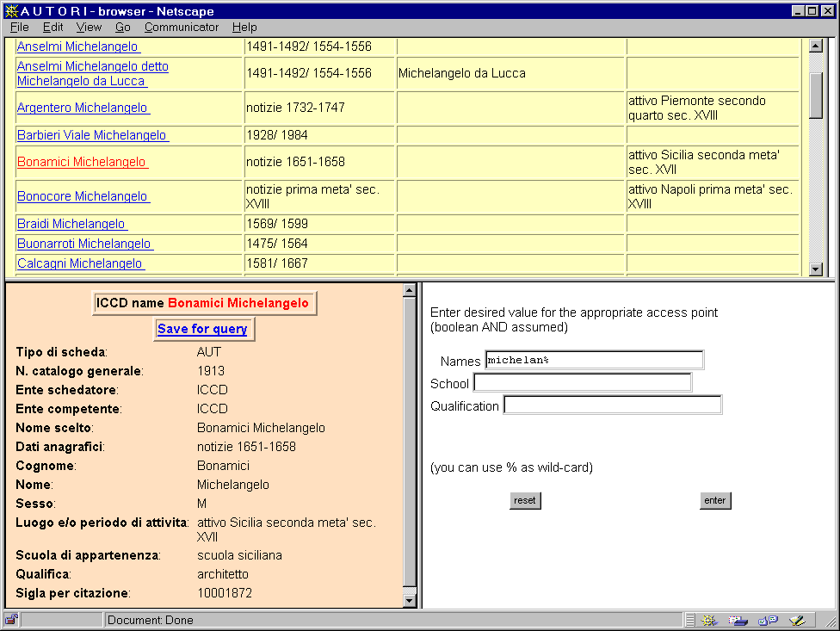Click up arrow of results list scrollbar
The height and width of the screenshot is (631, 840).
[815, 46]
